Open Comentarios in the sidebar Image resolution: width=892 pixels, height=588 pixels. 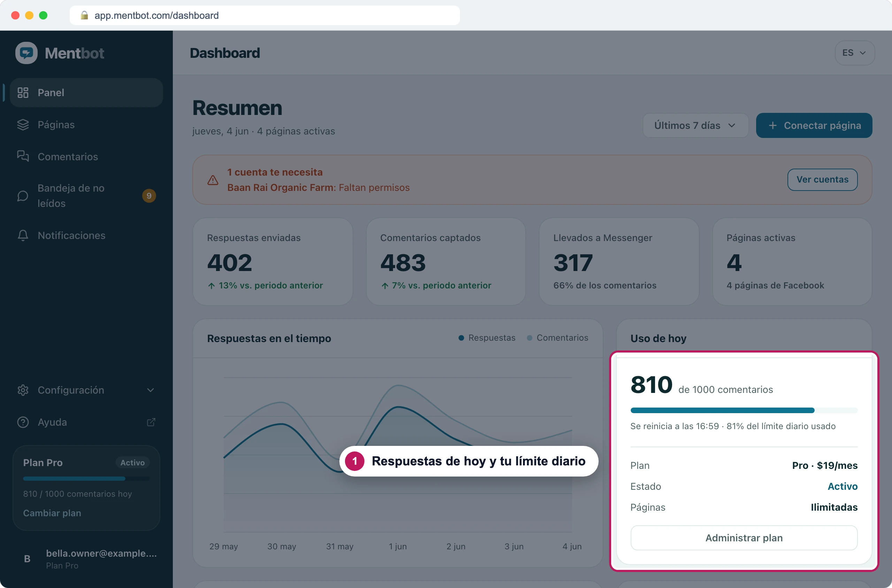click(86, 156)
